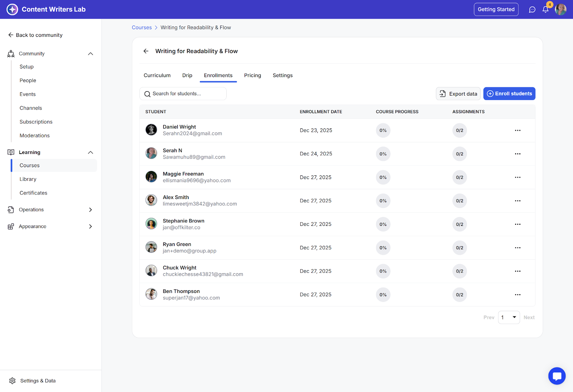Switch to the Pricing tab

tap(252, 76)
